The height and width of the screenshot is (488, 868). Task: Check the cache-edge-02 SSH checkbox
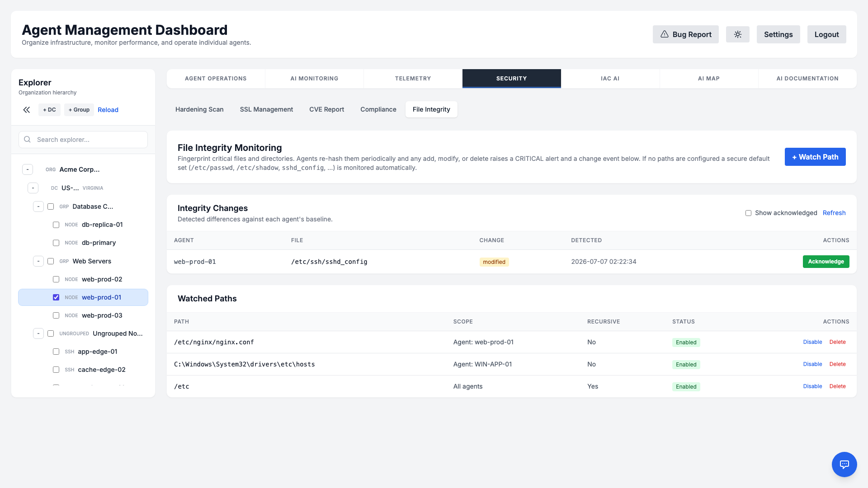56,370
